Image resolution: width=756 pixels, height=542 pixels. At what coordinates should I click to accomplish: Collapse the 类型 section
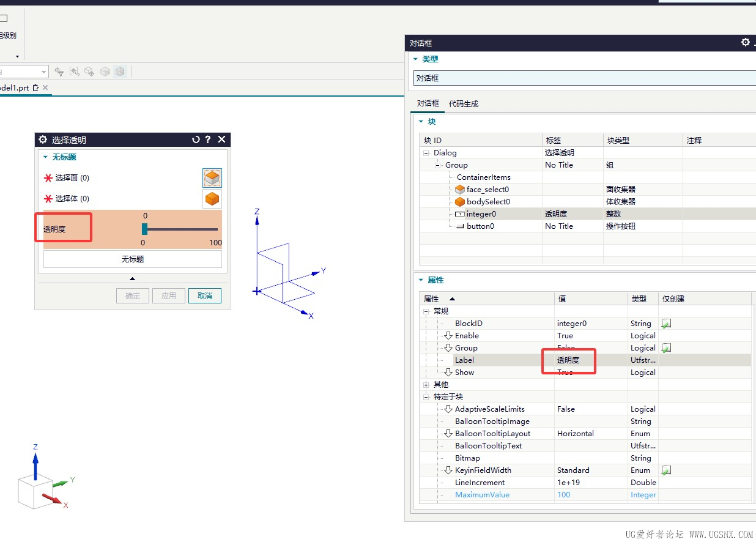point(416,59)
